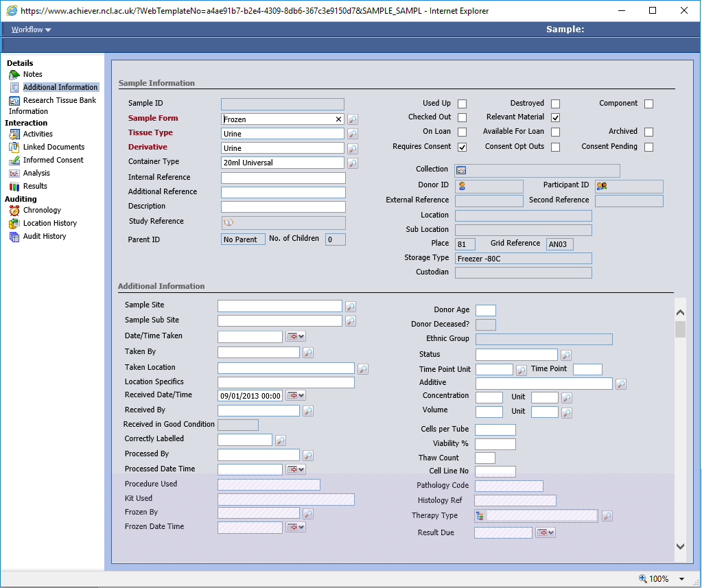
Task: Uncheck the Relevant Material checkbox
Action: pos(555,118)
